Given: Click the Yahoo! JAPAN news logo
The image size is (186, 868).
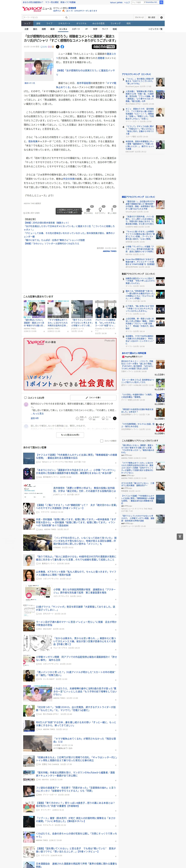Looking at the screenshot, I should click(37, 9).
